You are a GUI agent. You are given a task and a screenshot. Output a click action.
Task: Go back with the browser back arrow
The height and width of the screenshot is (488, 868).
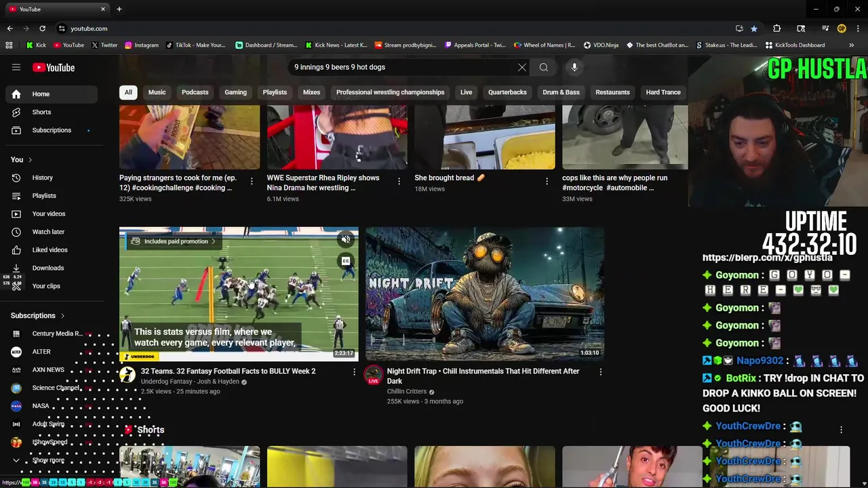click(x=9, y=28)
